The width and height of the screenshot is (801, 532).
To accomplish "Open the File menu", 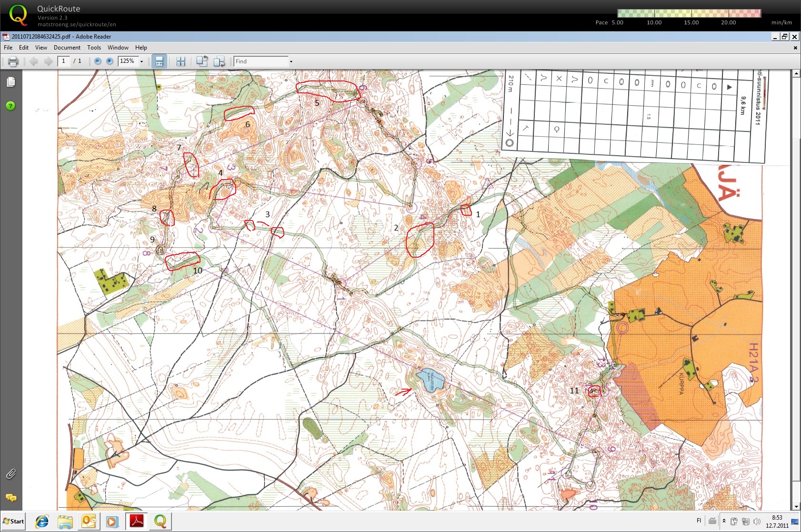I will coord(8,48).
